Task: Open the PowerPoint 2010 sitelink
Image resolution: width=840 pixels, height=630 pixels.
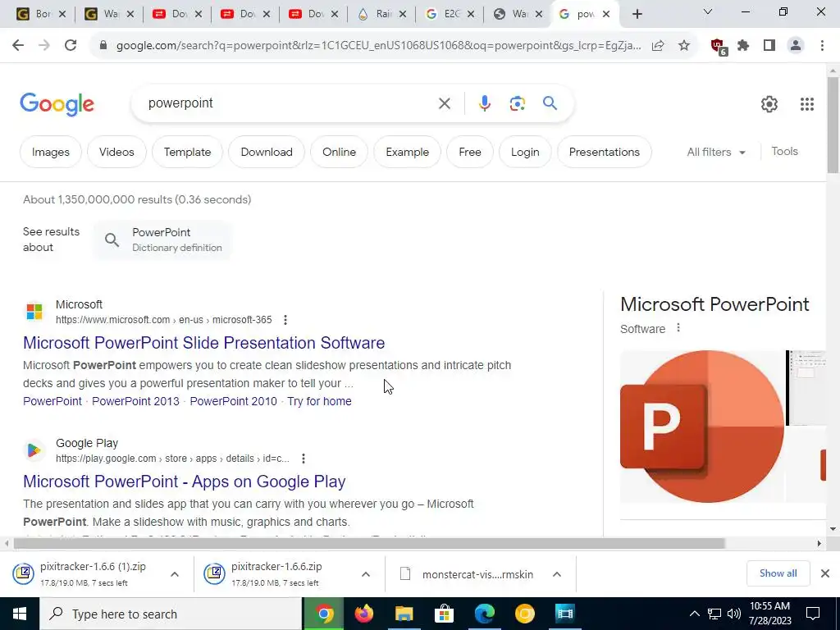Action: coord(234,401)
